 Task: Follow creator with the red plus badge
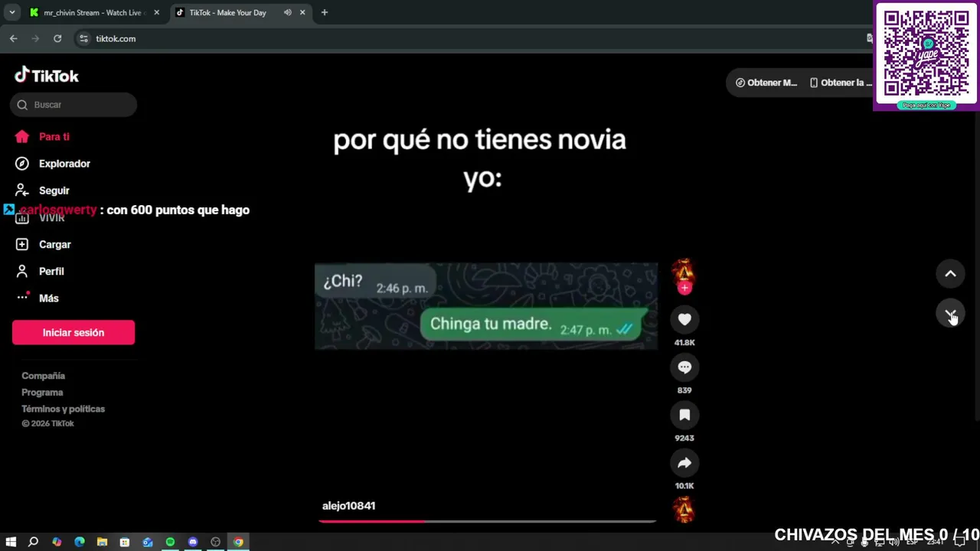[x=684, y=288]
